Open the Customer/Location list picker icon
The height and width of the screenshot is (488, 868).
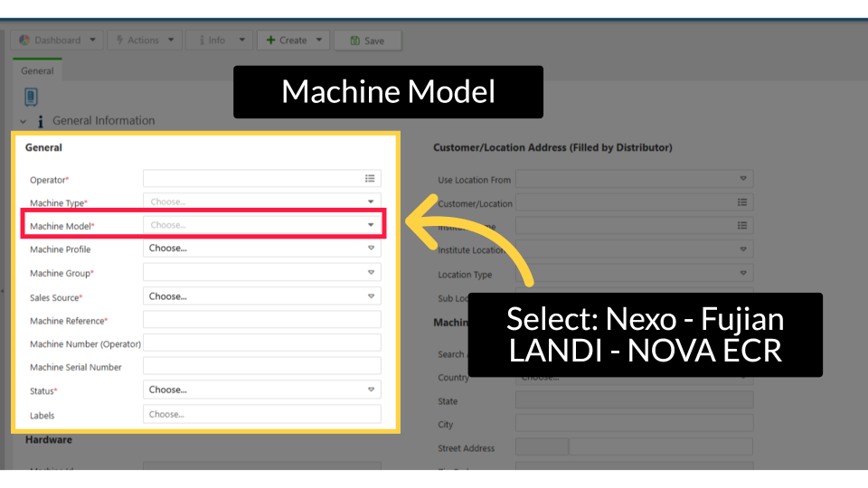(742, 202)
